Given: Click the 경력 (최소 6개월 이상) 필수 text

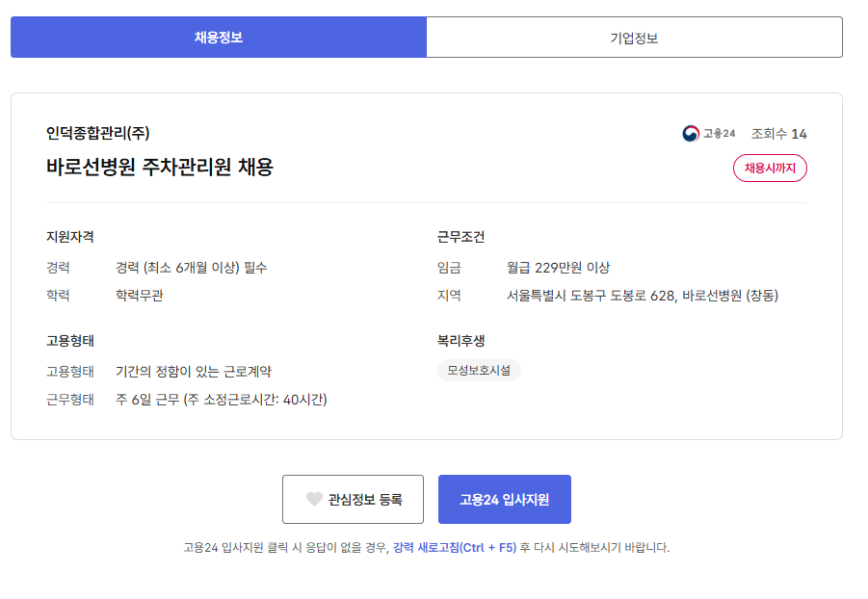Looking at the screenshot, I should coord(191,268).
